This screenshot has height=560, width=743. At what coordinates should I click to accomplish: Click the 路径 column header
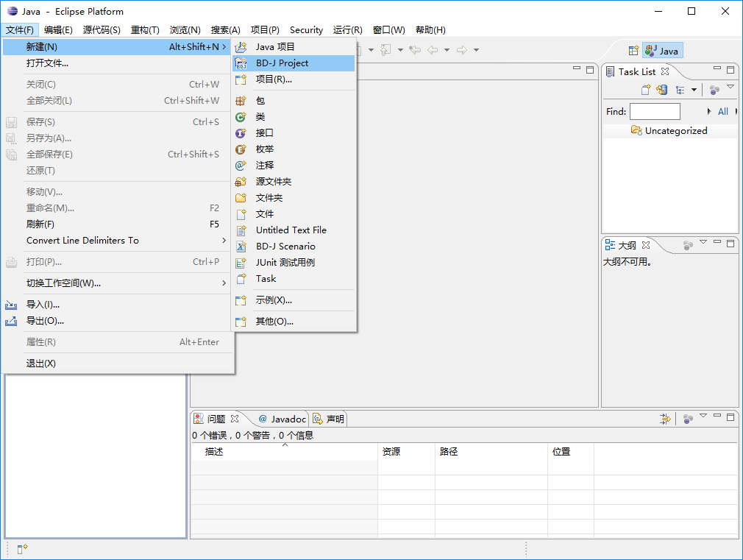[x=491, y=451]
